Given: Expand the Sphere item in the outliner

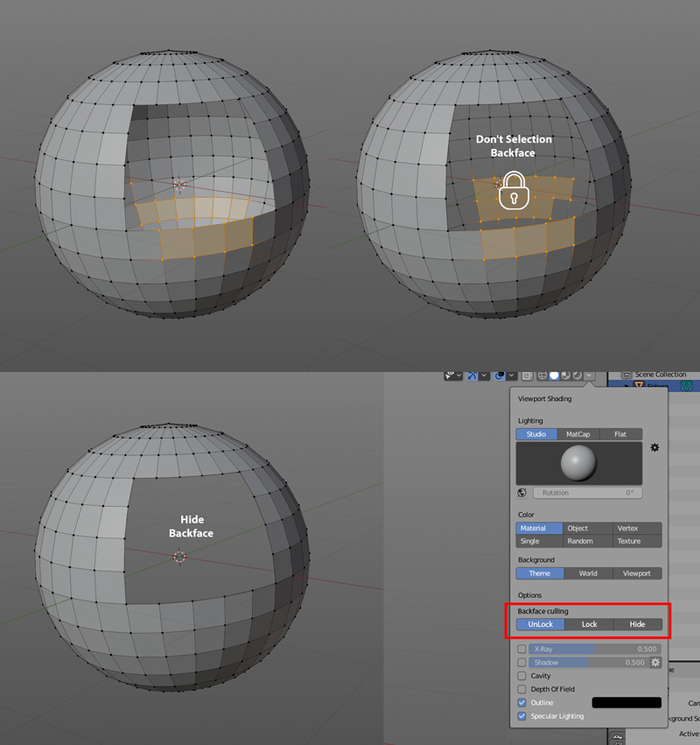Looking at the screenshot, I should [628, 386].
